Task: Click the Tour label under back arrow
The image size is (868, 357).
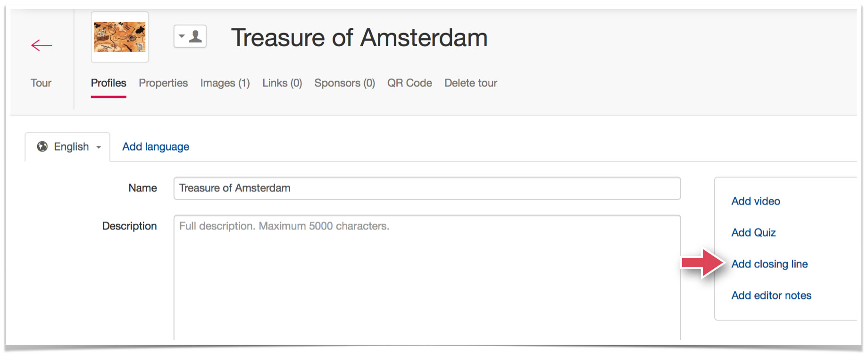Action: click(41, 83)
